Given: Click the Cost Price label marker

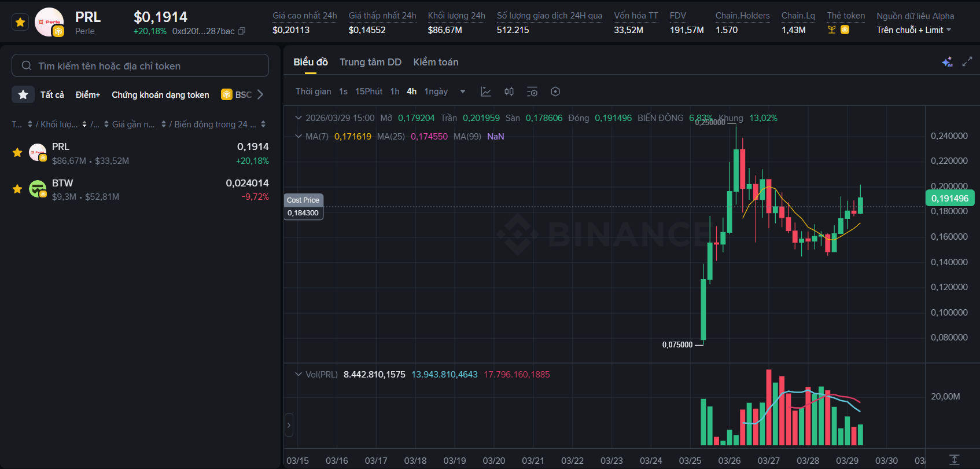Looking at the screenshot, I should [x=303, y=200].
